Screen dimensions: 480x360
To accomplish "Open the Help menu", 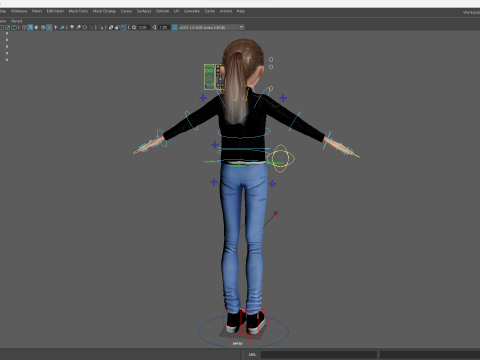I will (x=241, y=11).
